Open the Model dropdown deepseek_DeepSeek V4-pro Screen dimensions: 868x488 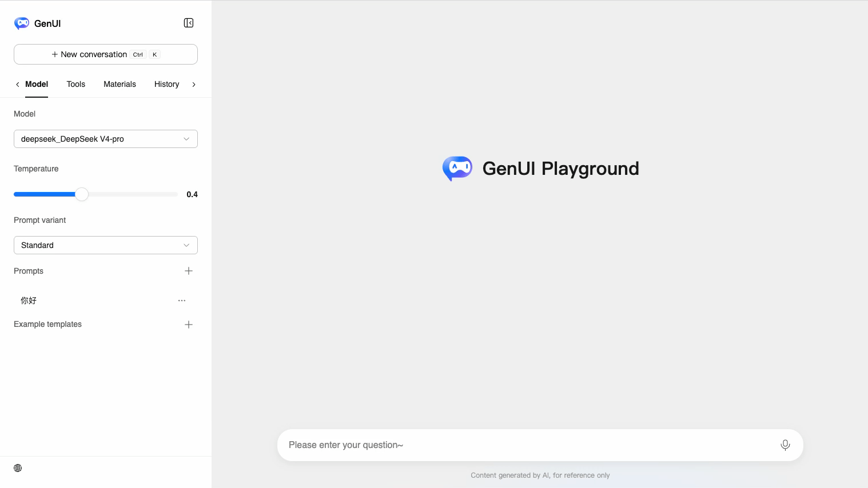(106, 139)
